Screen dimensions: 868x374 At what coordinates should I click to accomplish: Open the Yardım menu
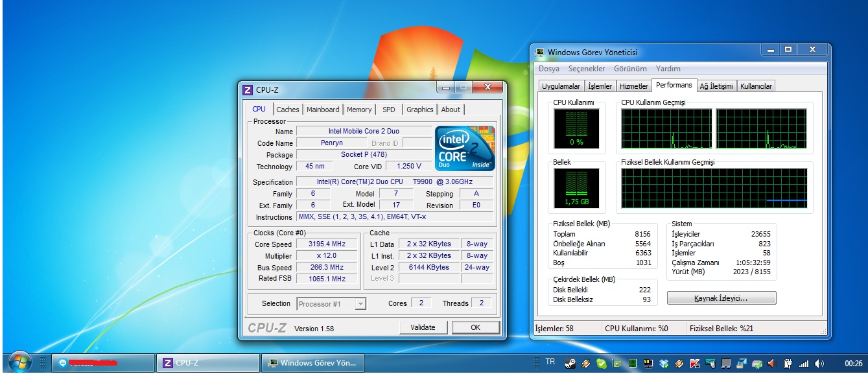(x=668, y=69)
